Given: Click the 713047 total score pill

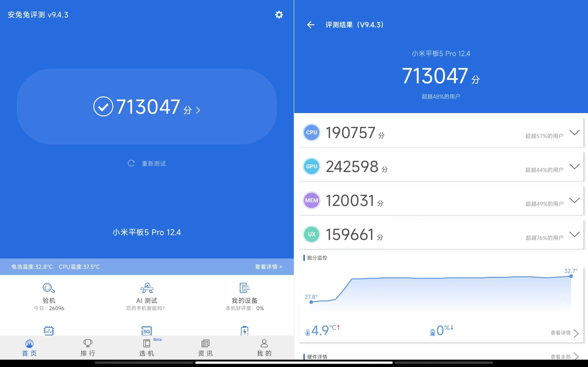Looking at the screenshot, I should pos(147,107).
